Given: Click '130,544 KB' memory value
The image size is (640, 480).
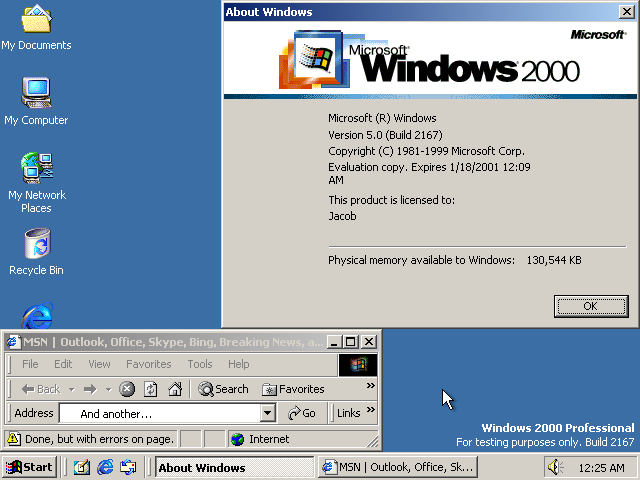Looking at the screenshot, I should [x=554, y=260].
